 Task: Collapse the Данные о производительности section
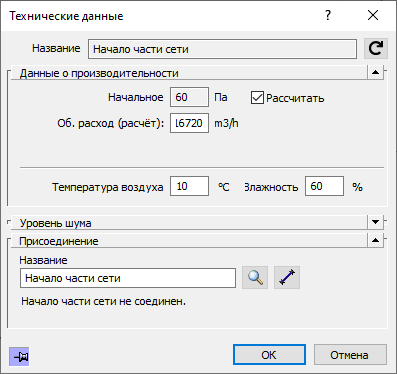tap(376, 72)
